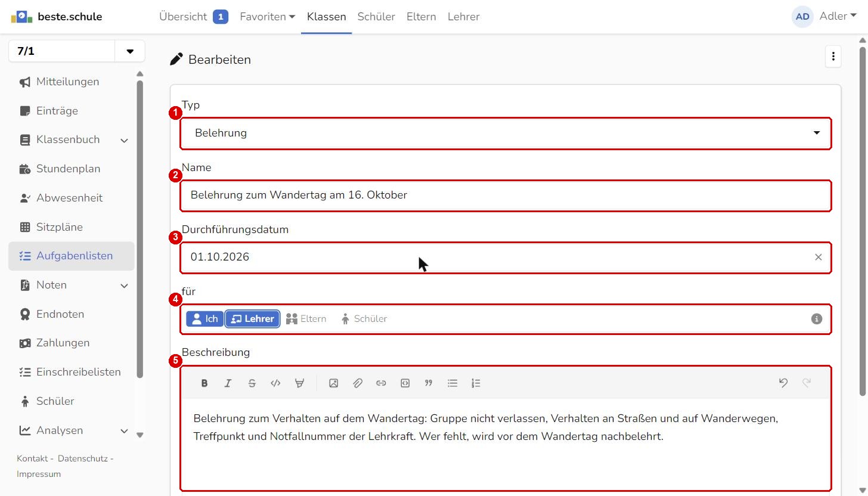Toggle strikethrough in the editor toolbar
Screen dimensions: 868x496
point(252,383)
